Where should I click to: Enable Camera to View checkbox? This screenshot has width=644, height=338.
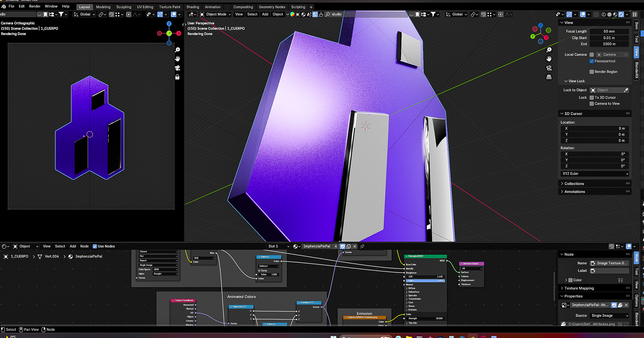592,104
